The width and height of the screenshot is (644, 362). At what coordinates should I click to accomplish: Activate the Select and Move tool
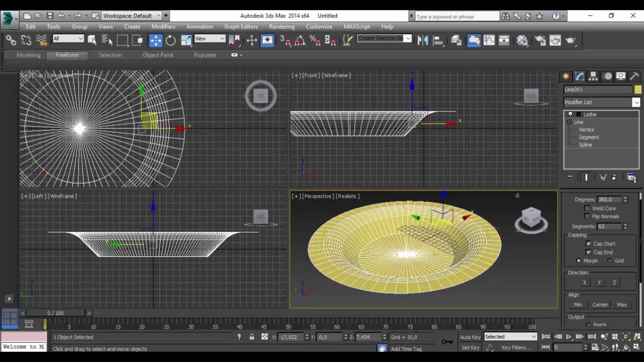point(155,40)
